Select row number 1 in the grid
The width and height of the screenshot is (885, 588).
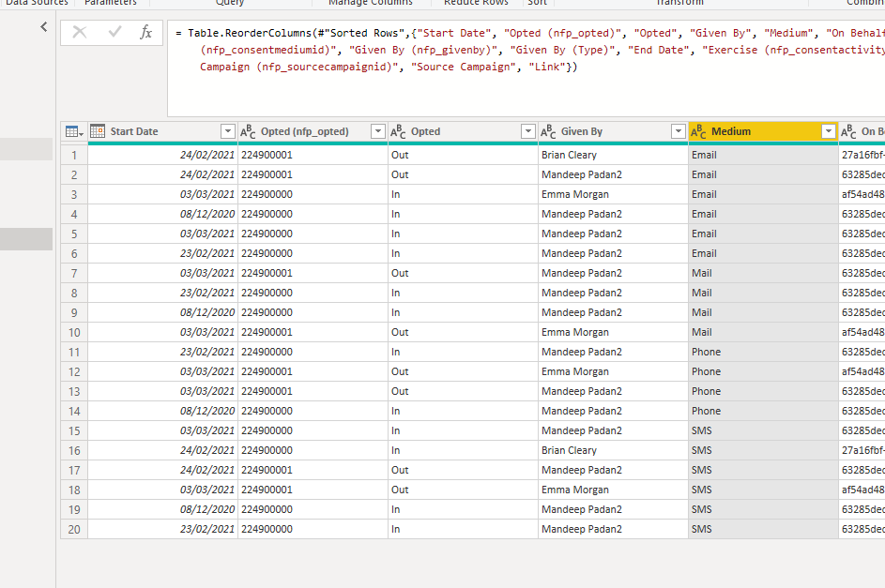[x=74, y=155]
